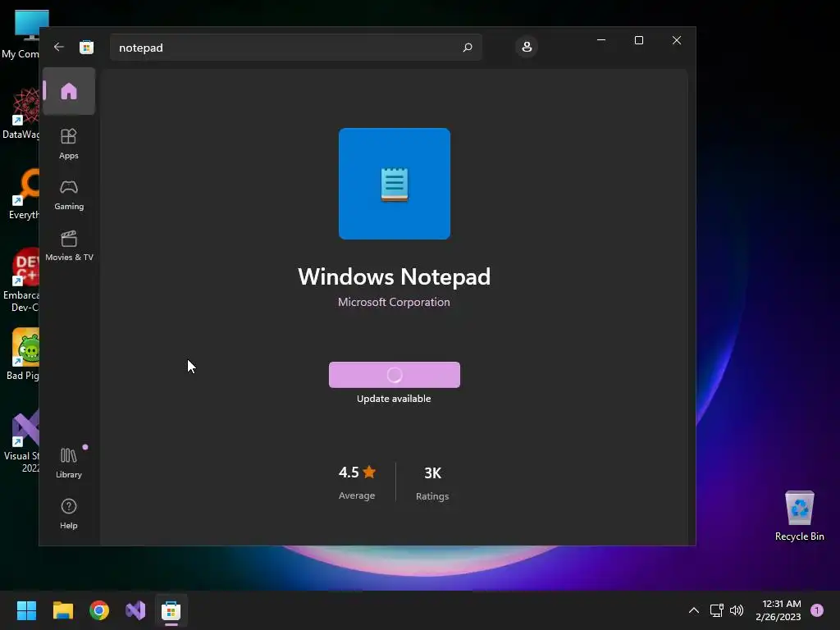
Task: Click the Update available label
Action: [394, 399]
